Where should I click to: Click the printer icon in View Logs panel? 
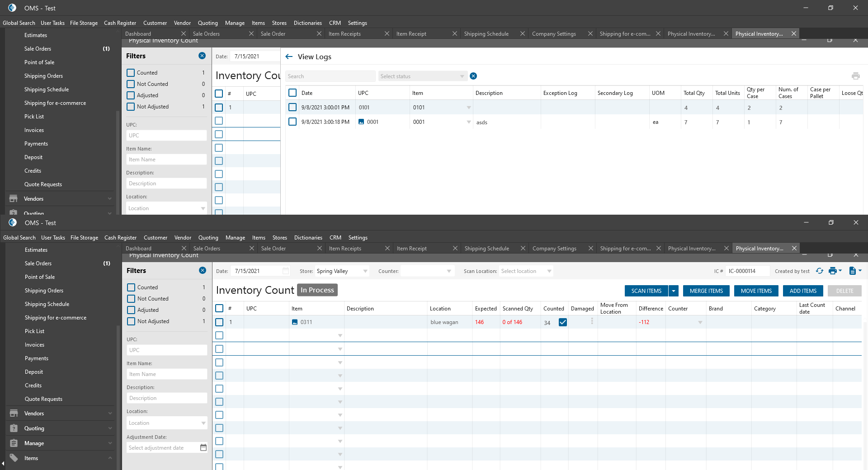[x=855, y=76]
